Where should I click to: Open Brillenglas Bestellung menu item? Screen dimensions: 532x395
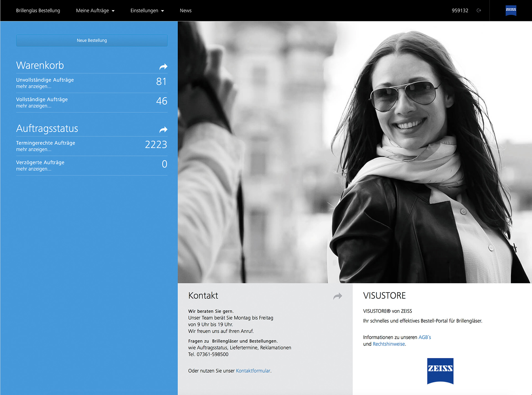(x=38, y=11)
